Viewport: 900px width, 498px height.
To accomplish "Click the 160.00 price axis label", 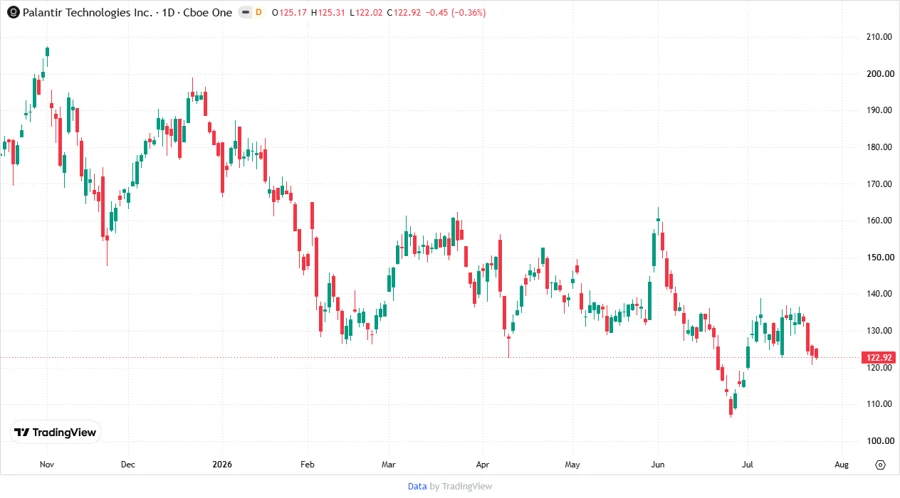I will tap(880, 220).
